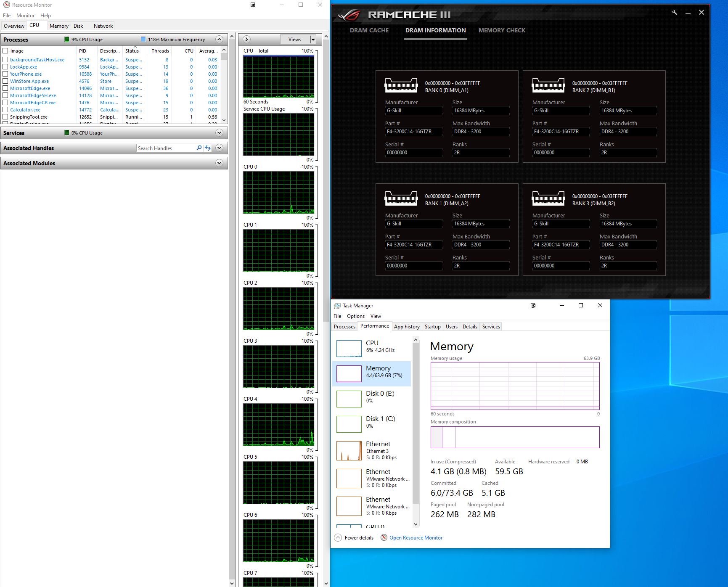The width and height of the screenshot is (728, 587).
Task: Open Resource Monitor Monitor menu
Action: [26, 16]
